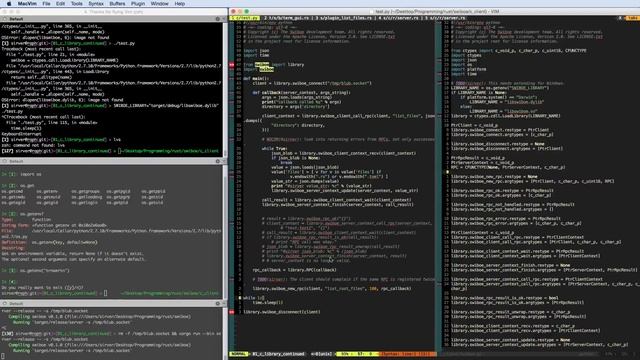Open the Buffers menu
Viewport: 640px width, 360px height.
coord(117,4)
